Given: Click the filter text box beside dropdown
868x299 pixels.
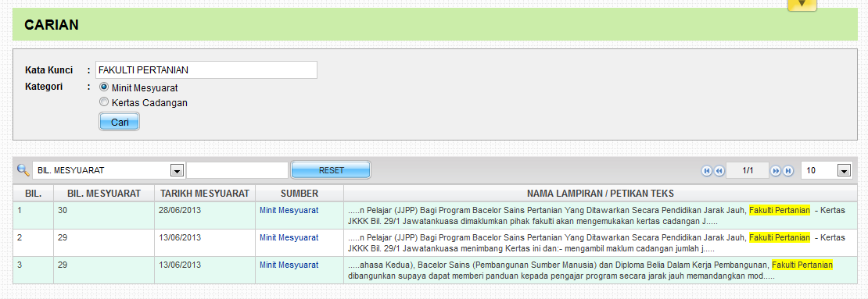Looking at the screenshot, I should (x=238, y=171).
